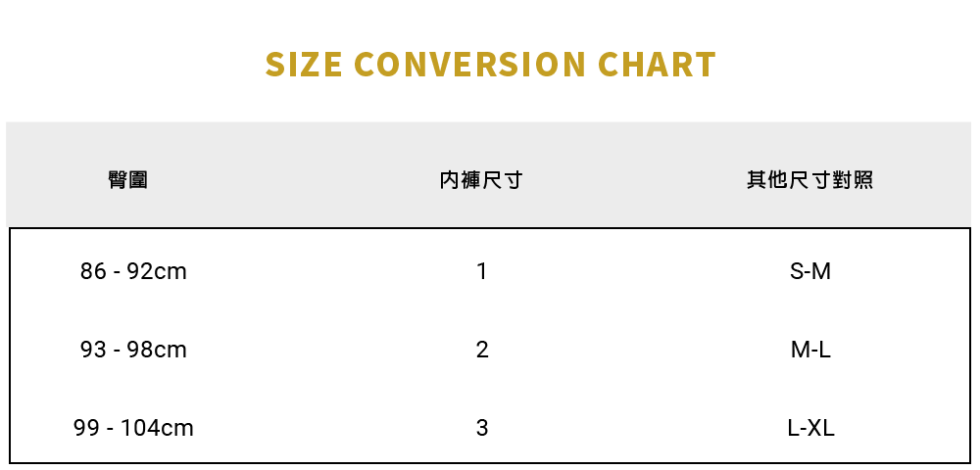This screenshot has height=470, width=980.
Task: Click the M-L size equivalent
Action: tap(810, 350)
